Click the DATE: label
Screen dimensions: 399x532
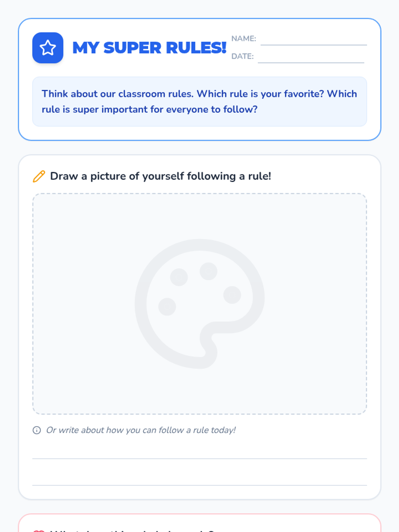click(242, 56)
